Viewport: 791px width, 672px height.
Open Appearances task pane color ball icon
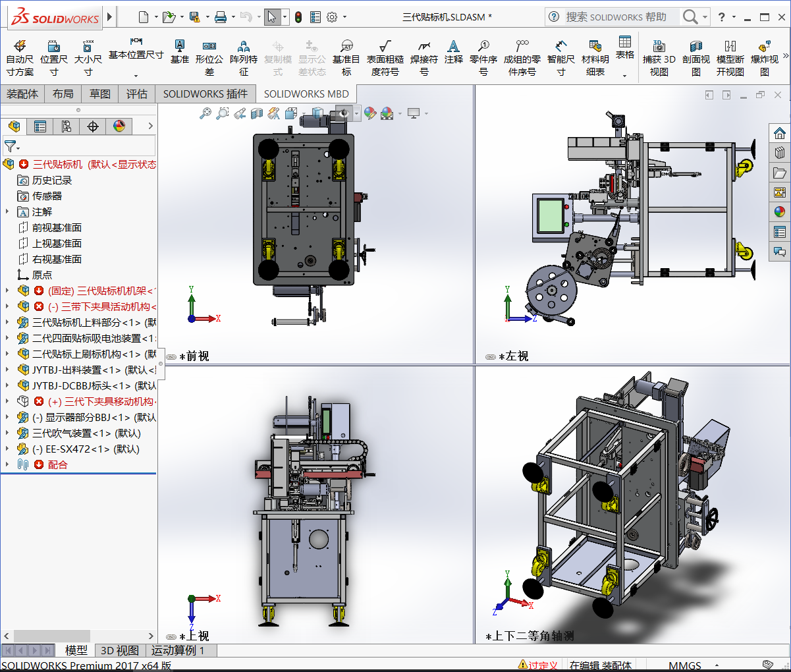pyautogui.click(x=780, y=211)
